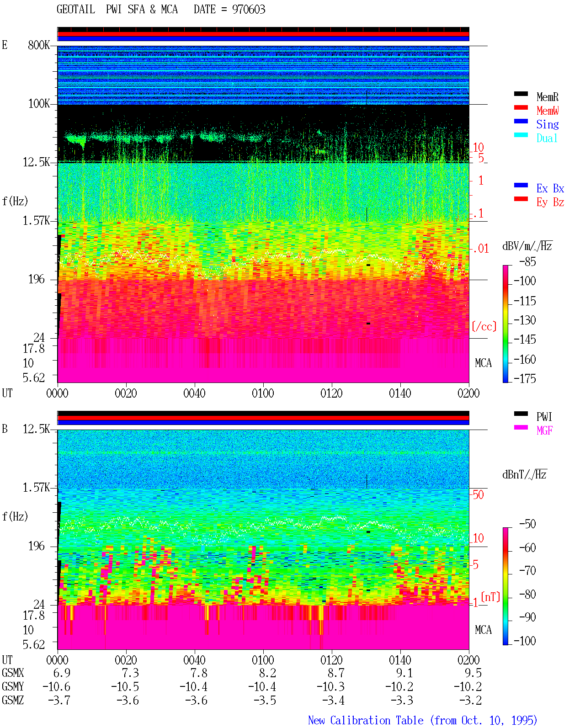Click the -175 color bar value
585x728 pixels.
(525, 379)
